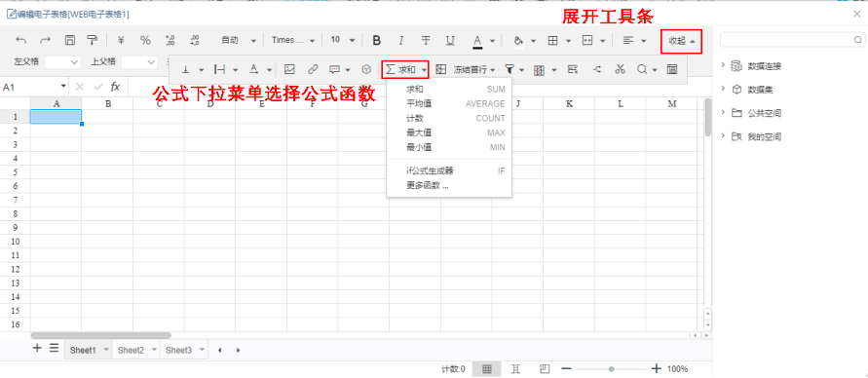Viewport: 868px width, 378px height.
Task: Click the insert hyperlink icon
Action: click(x=313, y=70)
